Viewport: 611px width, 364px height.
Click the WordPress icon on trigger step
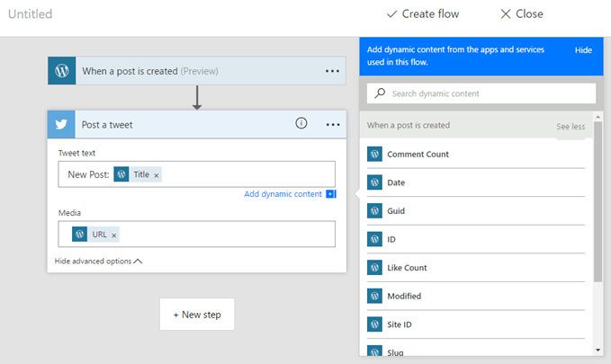click(x=62, y=71)
